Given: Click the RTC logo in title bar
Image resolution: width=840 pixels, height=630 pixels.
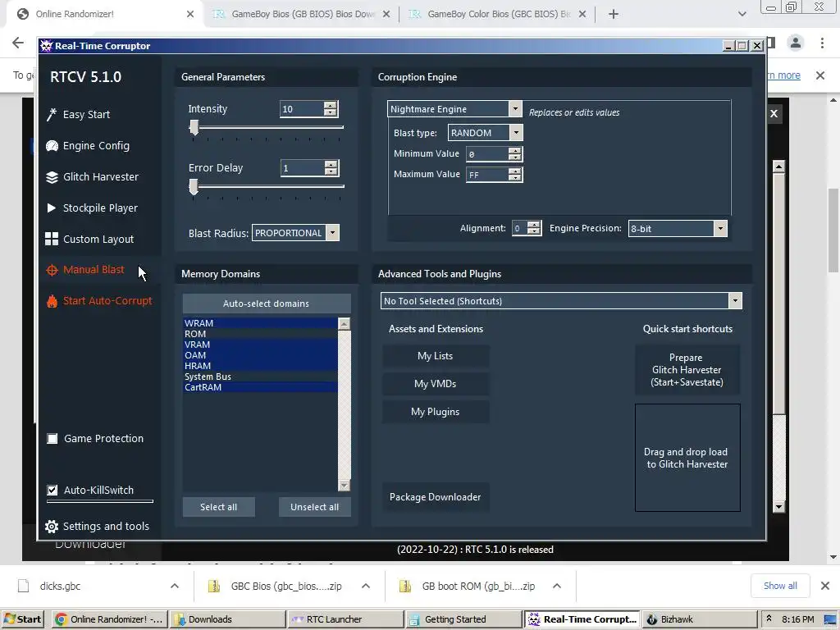Looking at the screenshot, I should tap(47, 46).
